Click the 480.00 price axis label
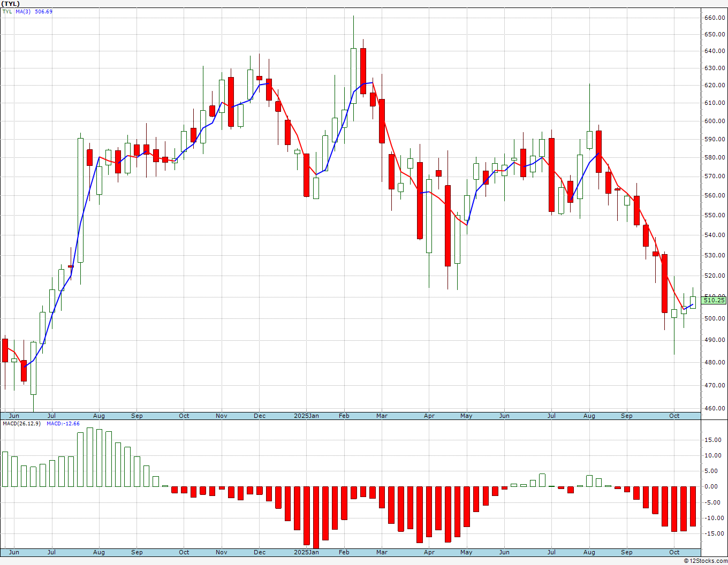The image size is (728, 565). tap(715, 362)
